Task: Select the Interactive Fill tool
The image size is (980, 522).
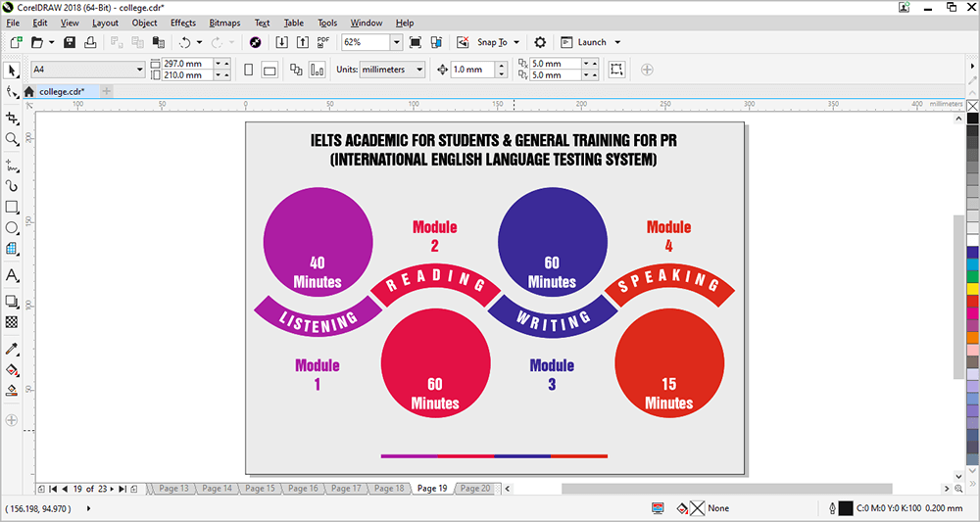Action: point(11,369)
